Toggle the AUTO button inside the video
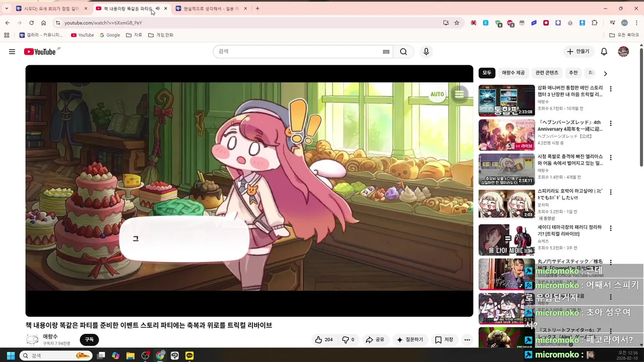 [x=437, y=94]
